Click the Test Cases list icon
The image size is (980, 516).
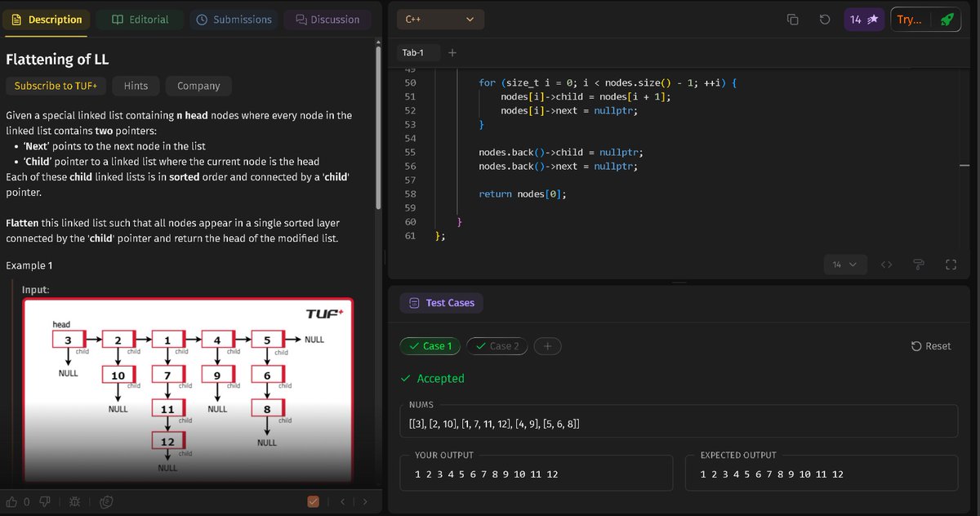[414, 303]
